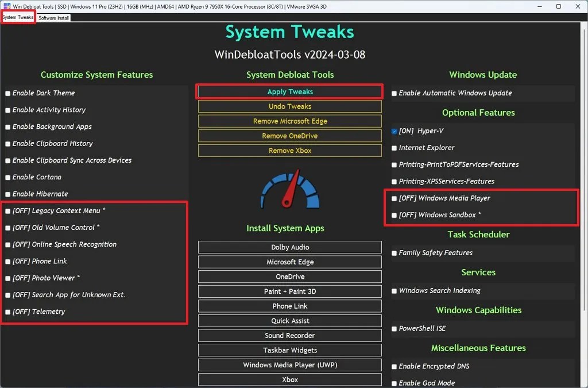
Task: Click the speedometer gauge graphic
Action: coord(290,189)
